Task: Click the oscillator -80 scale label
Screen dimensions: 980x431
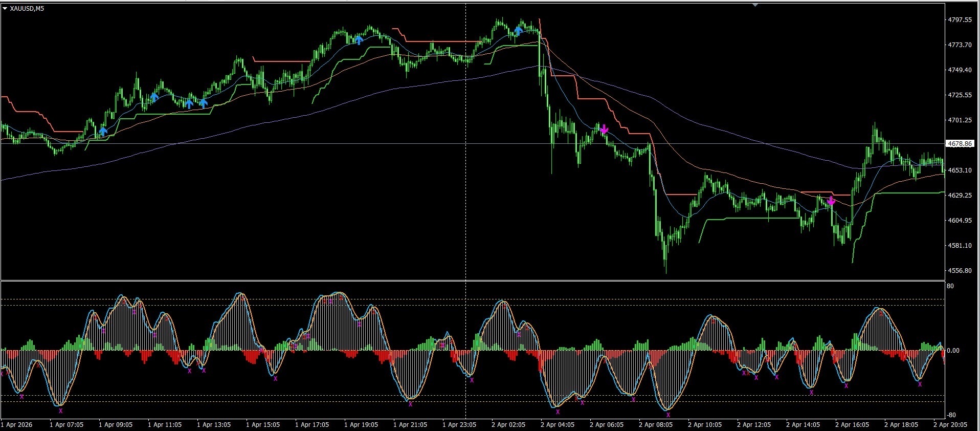Action: (x=951, y=415)
